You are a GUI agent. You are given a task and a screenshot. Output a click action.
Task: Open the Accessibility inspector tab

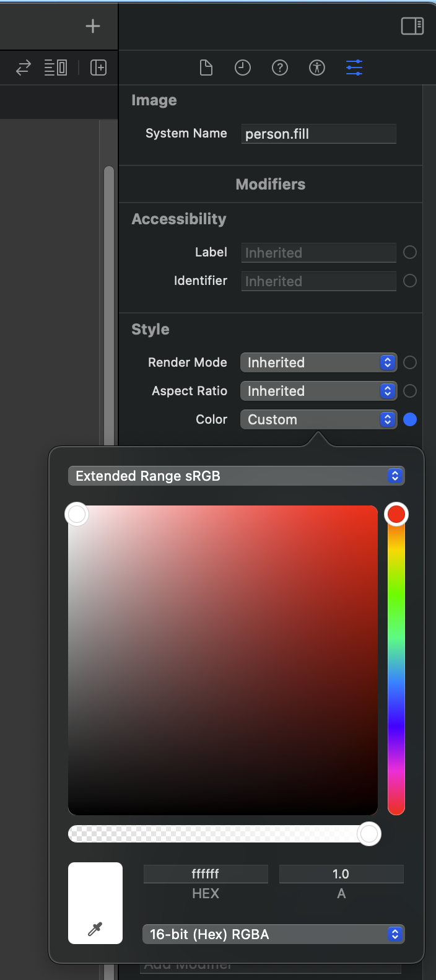317,68
